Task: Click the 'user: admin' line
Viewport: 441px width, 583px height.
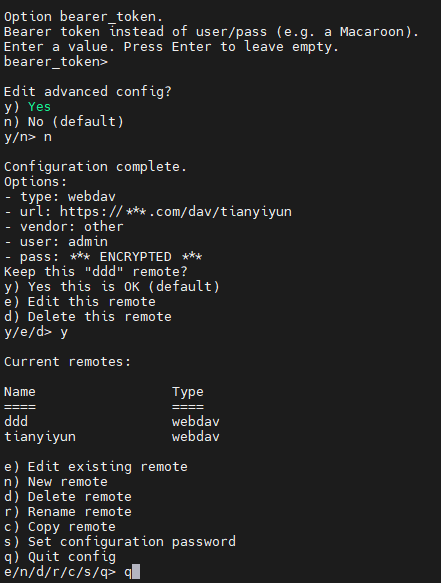Action: 56,242
